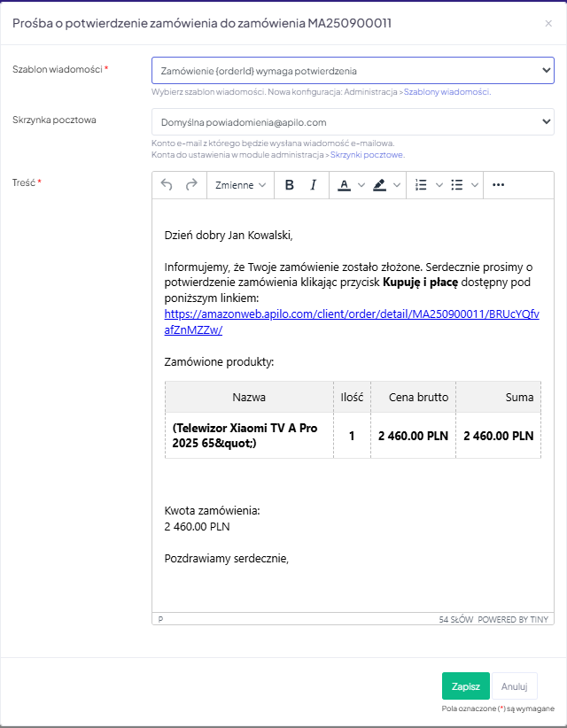The image size is (567, 728).
Task: Expand the Szablon wiadomości template dropdown
Action: [353, 70]
